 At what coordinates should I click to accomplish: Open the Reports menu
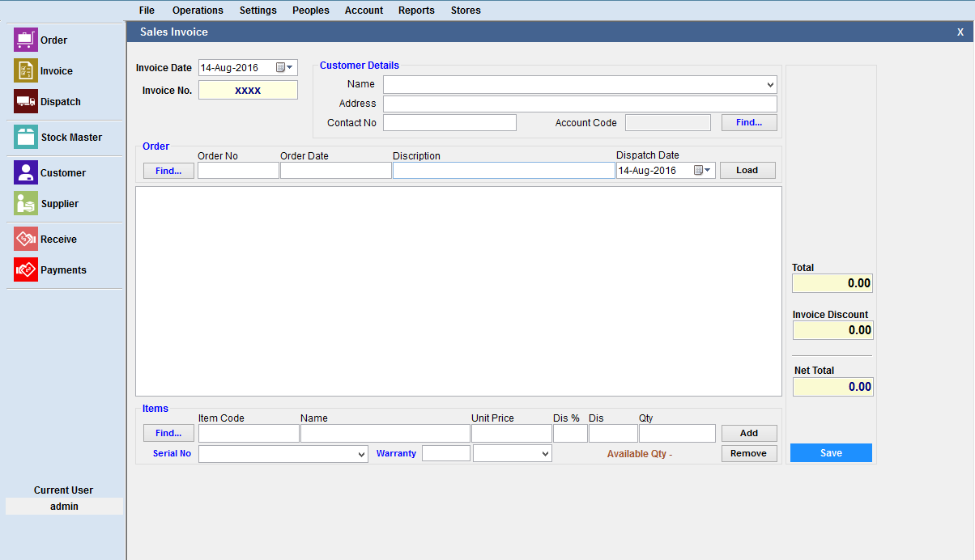[416, 11]
